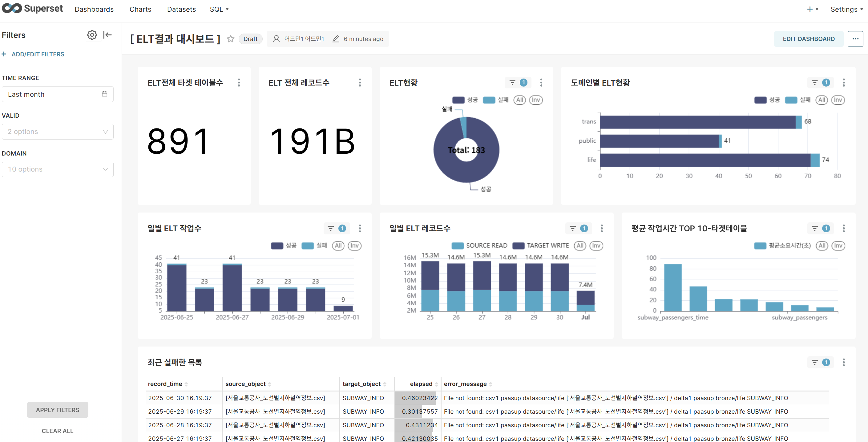Click the plus icon beside ADD/EDIT FILTERS
This screenshot has height=442, width=868.
[x=4, y=54]
